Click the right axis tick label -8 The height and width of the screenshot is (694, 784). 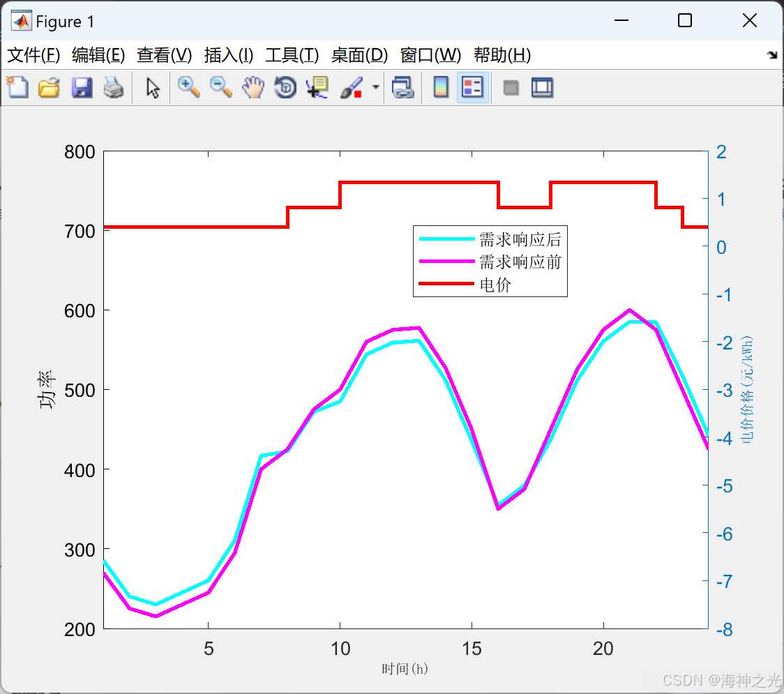point(725,630)
